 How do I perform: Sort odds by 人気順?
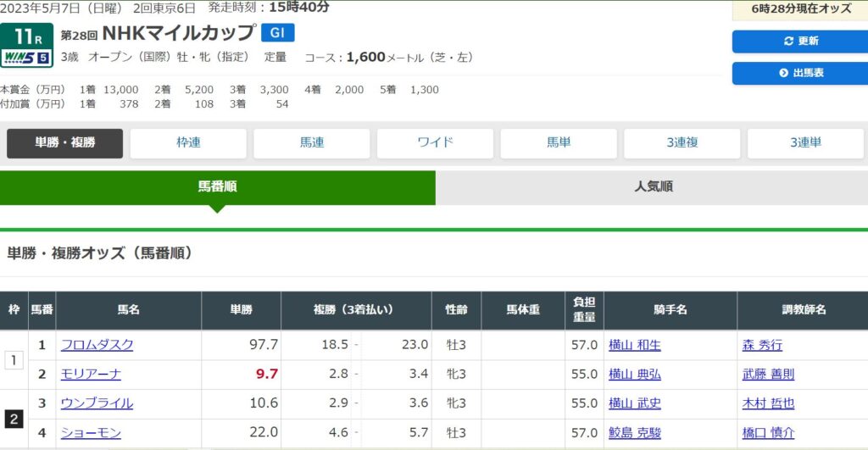coord(653,186)
